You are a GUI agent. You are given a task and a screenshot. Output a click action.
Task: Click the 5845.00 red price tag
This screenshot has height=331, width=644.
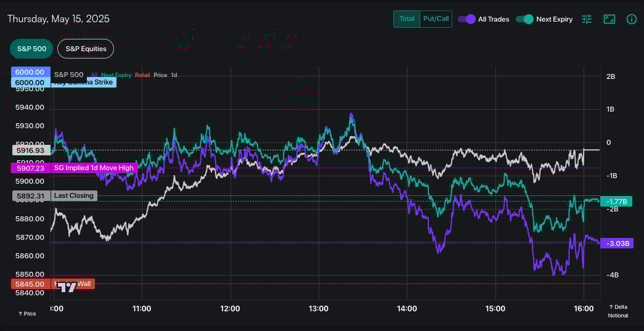coord(30,284)
